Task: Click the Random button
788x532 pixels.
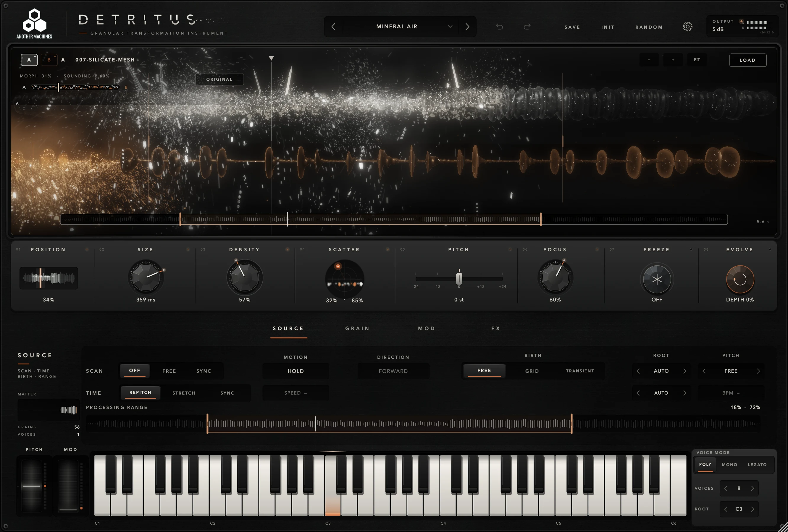Action: (x=649, y=27)
